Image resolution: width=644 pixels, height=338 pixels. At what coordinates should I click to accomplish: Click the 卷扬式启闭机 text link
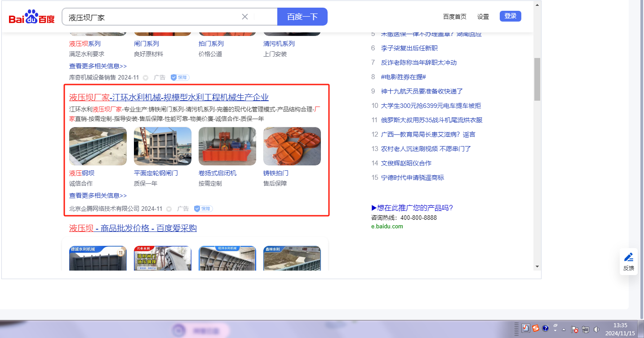click(218, 173)
